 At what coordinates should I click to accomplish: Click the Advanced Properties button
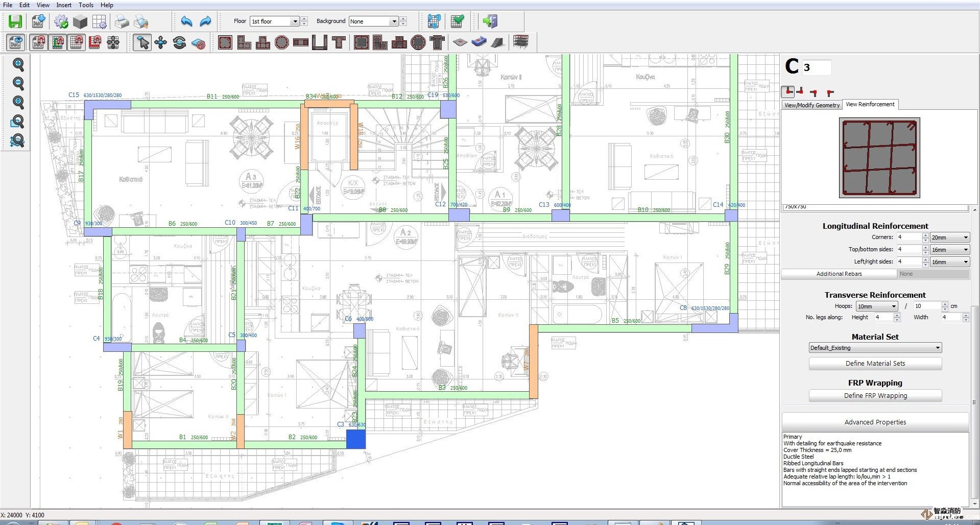pos(875,422)
